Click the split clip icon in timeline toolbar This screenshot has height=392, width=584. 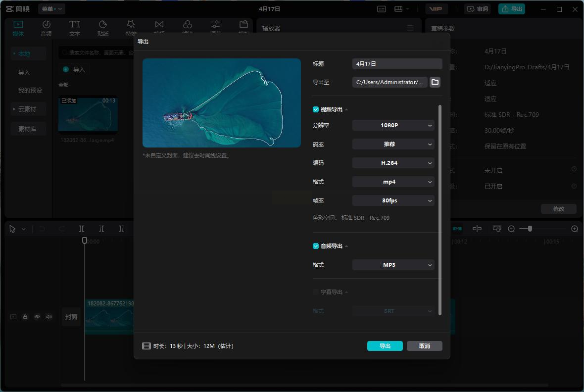point(82,229)
